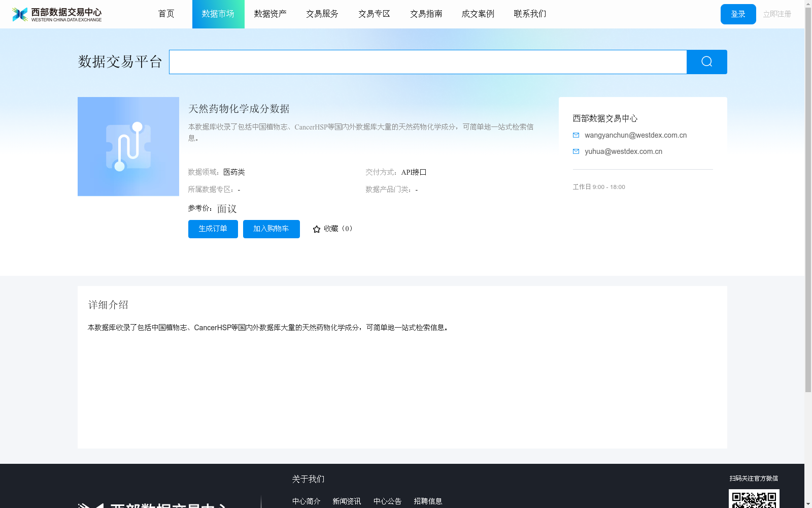Open the 中心公告 footer link

click(x=388, y=501)
